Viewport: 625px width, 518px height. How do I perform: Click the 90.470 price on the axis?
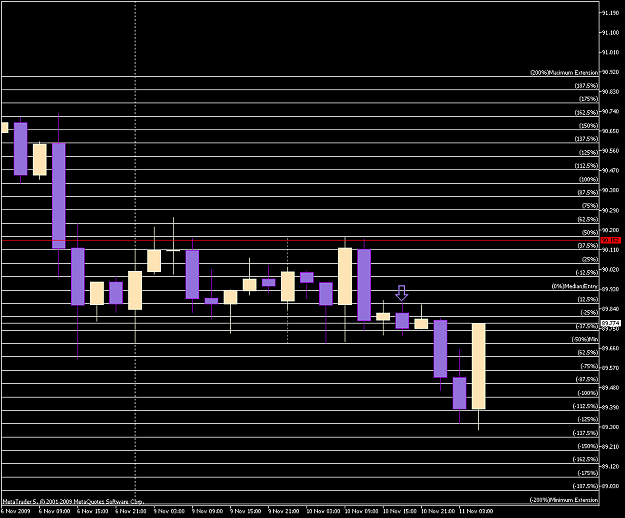610,171
